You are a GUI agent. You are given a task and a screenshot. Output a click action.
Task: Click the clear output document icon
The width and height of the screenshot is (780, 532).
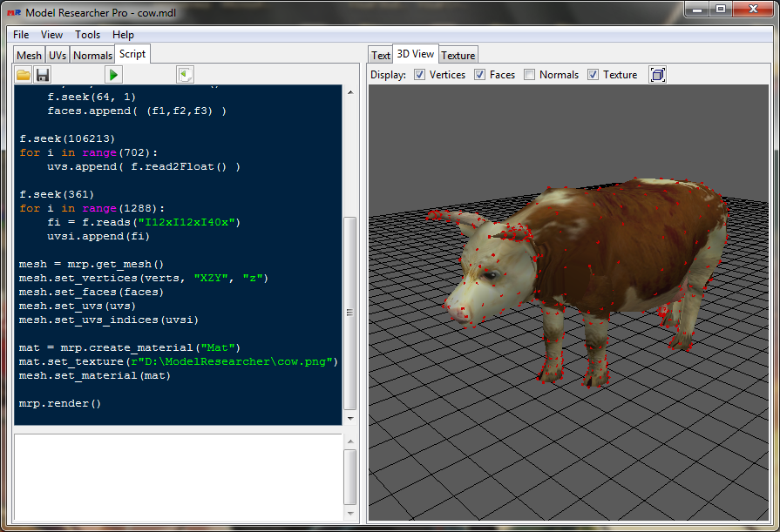click(185, 75)
